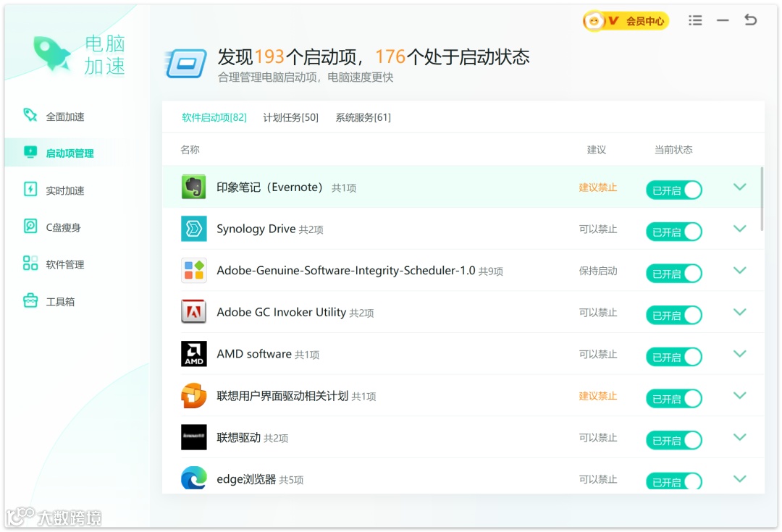Disable 联想用户界面驱动相关计划 startup toggle
Viewport: 782px width, 532px height.
(674, 399)
